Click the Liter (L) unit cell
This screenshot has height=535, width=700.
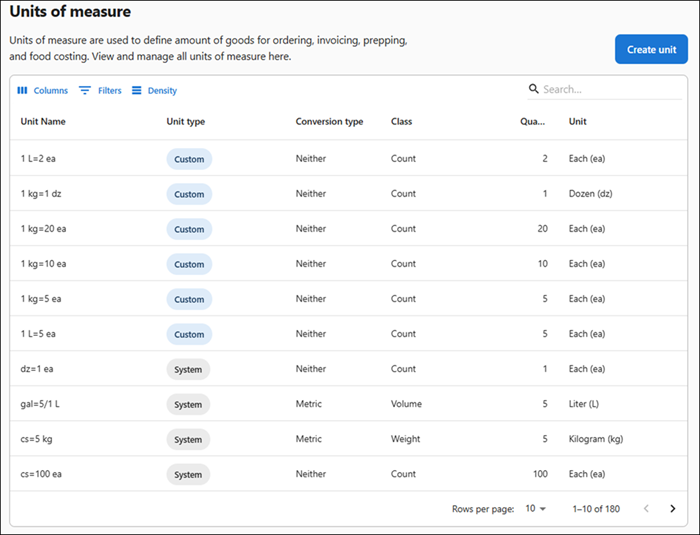(x=583, y=404)
